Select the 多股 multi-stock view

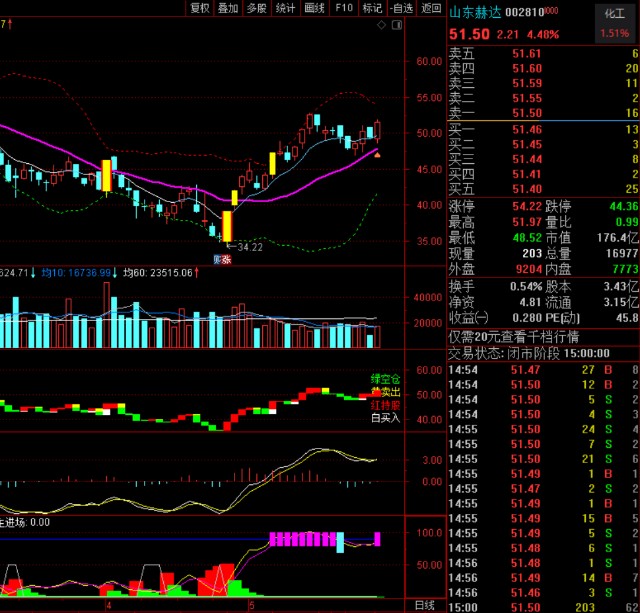coord(257,8)
